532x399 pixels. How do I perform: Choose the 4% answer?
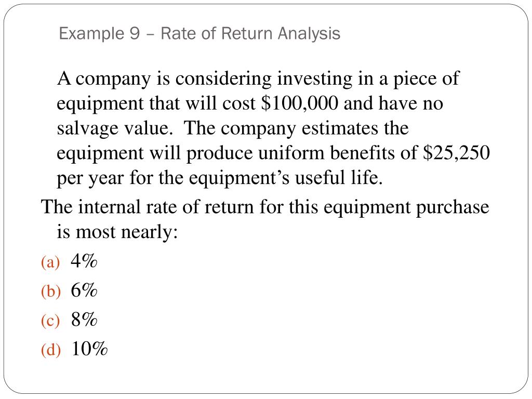85,261
